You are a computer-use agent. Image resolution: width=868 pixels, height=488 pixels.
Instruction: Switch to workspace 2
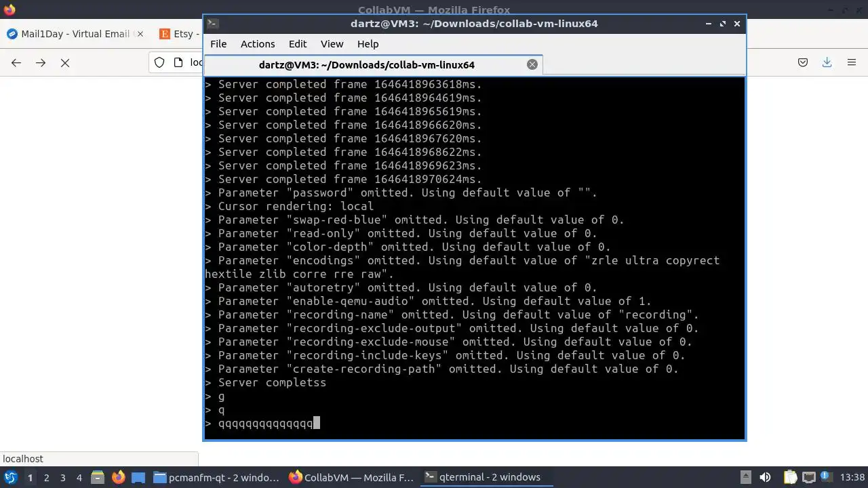pos(46,477)
